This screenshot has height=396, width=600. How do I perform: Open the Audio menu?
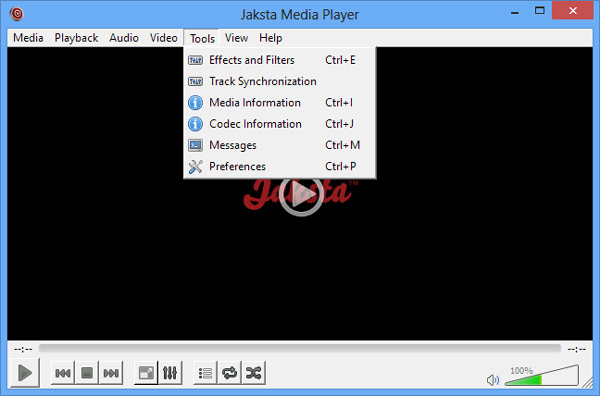point(124,38)
